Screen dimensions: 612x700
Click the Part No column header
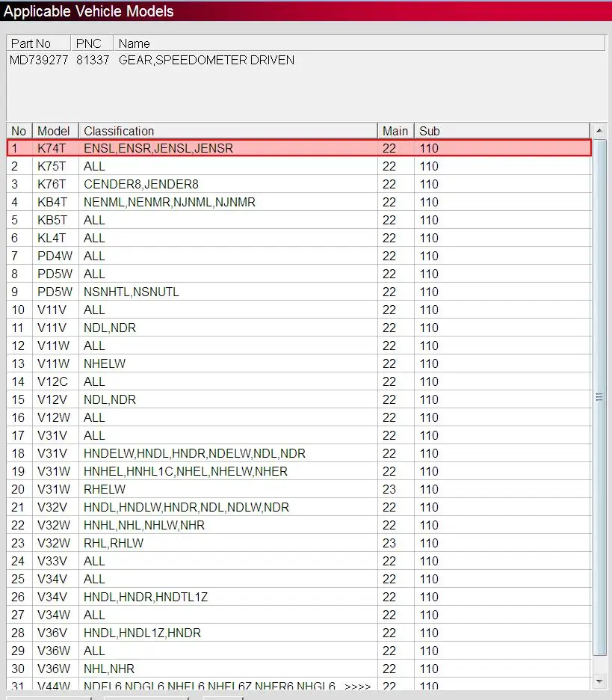point(38,43)
